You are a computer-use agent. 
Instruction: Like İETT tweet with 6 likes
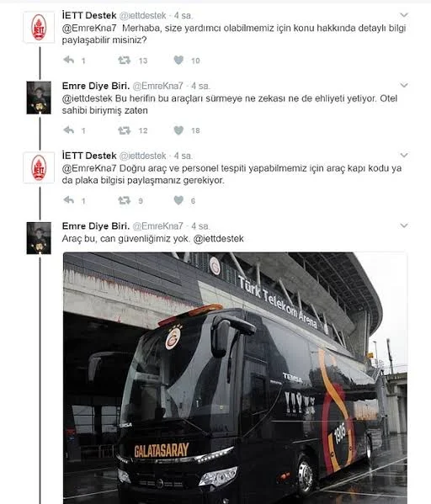pyautogui.click(x=178, y=200)
